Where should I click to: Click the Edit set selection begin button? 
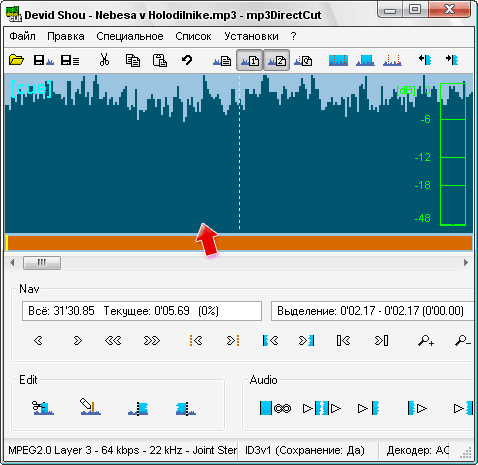138,408
